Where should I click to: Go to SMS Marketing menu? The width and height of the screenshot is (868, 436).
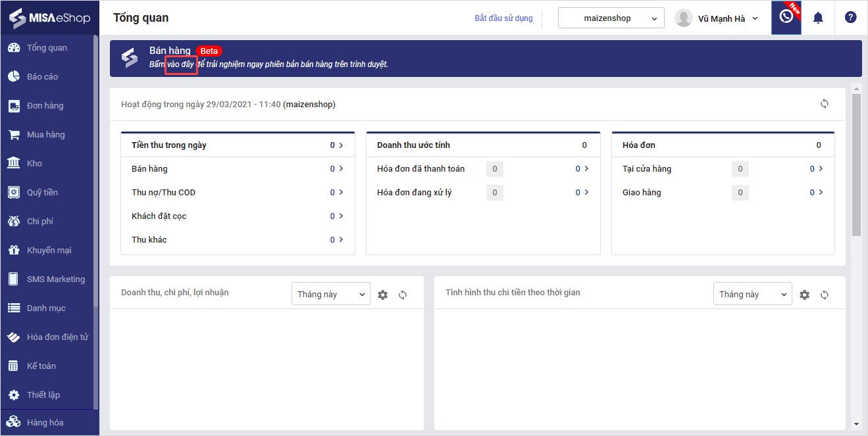(x=55, y=279)
